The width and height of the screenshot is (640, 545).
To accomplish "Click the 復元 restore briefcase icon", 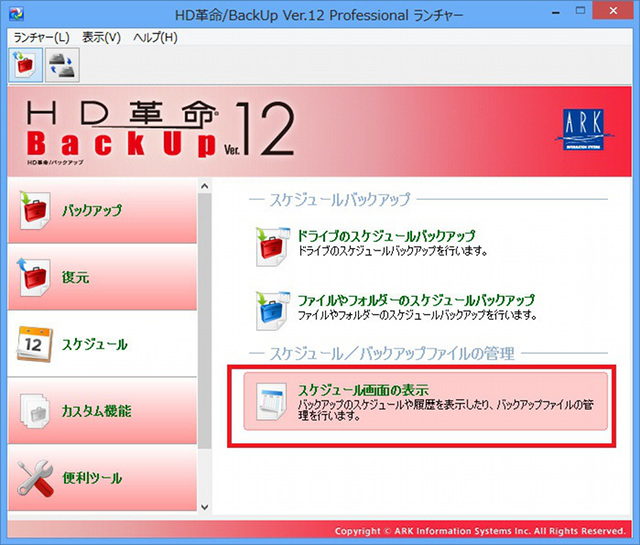I will [x=34, y=277].
